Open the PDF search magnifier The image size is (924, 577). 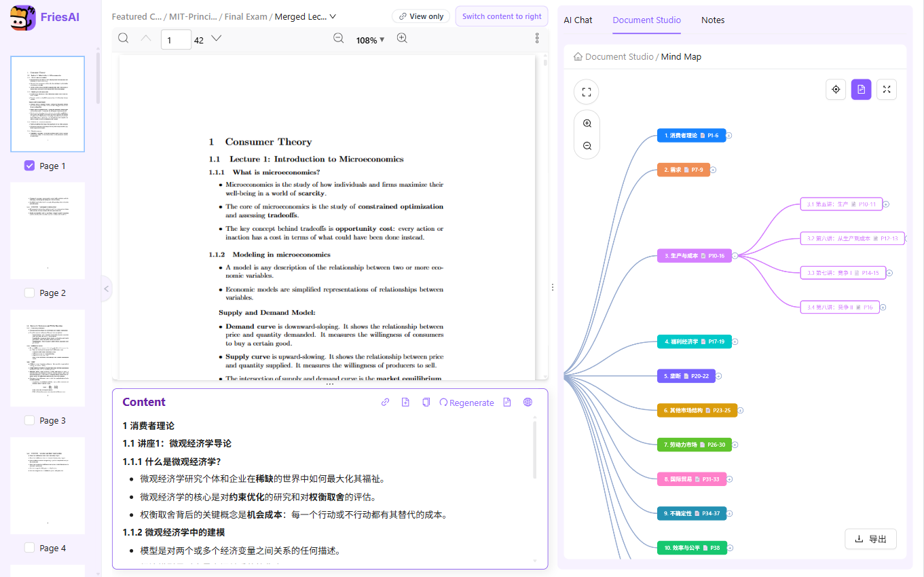[124, 39]
